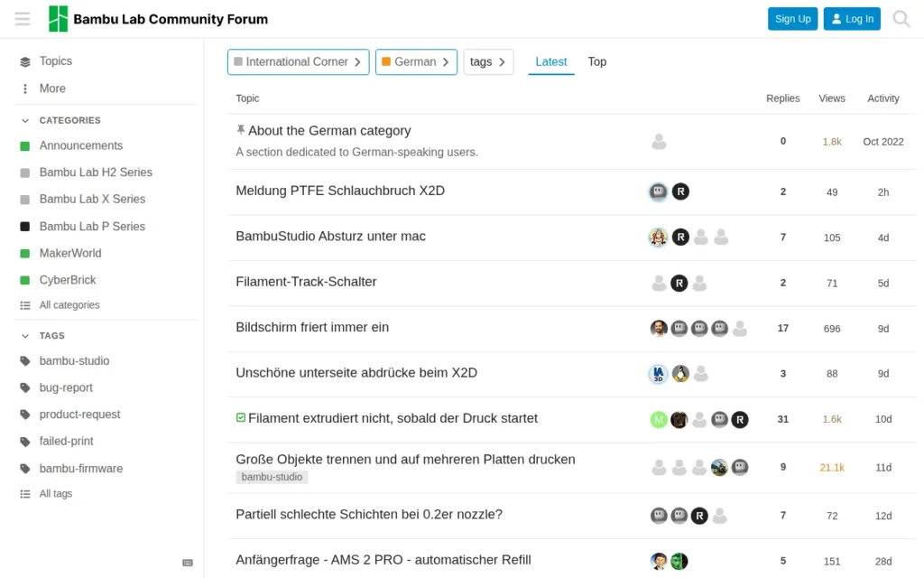Open keyboard shortcuts icon at sidebar bottom

(188, 563)
